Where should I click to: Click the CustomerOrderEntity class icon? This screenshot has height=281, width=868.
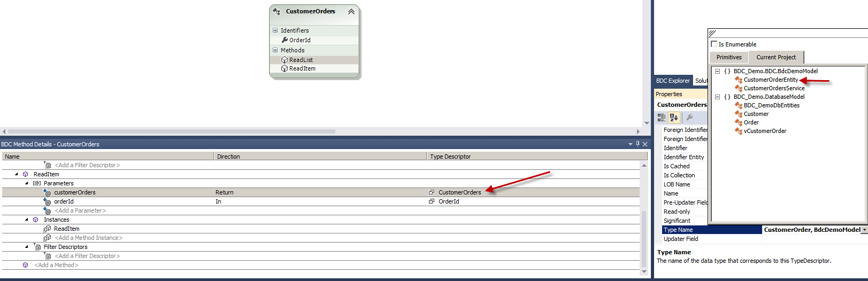coord(739,80)
